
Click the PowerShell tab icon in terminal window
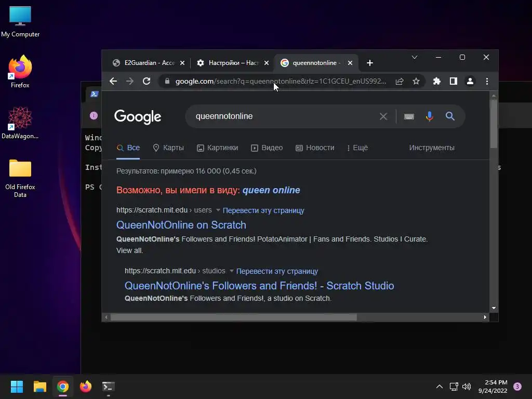(x=95, y=94)
